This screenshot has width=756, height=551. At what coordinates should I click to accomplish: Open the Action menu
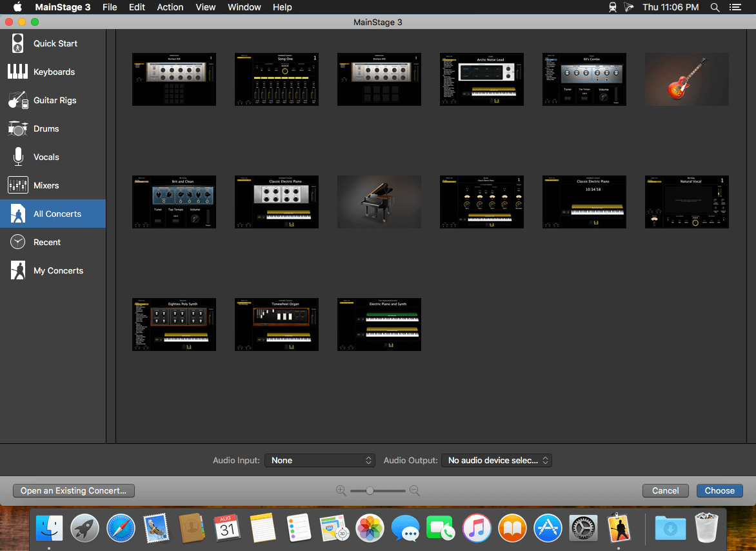click(170, 7)
